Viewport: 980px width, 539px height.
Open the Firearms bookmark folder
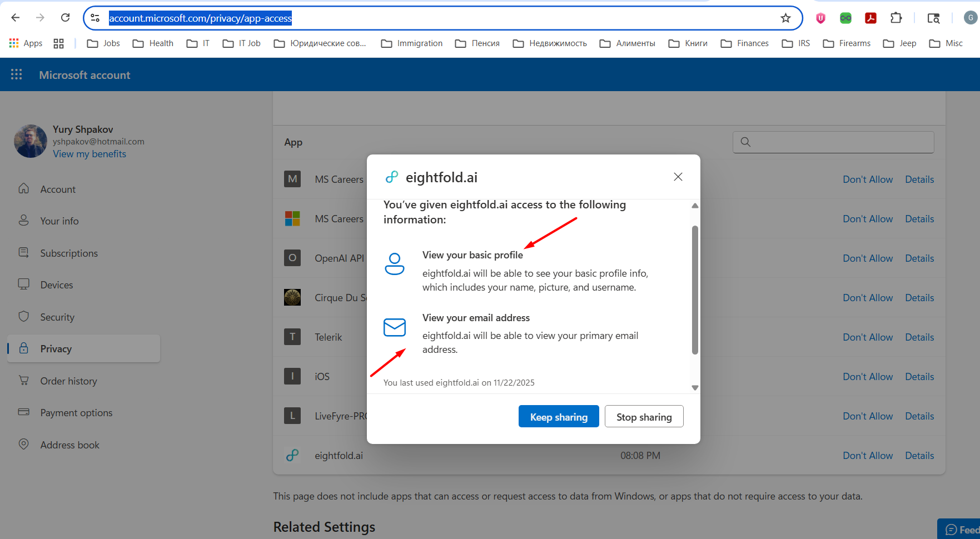(847, 43)
